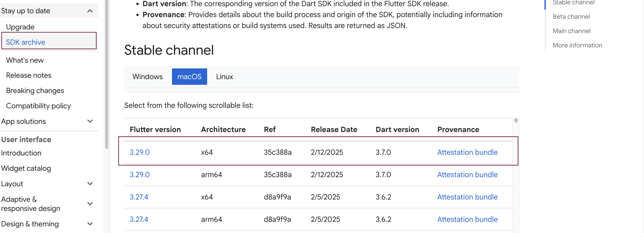Expand Design & theming section
Image resolution: width=644 pixels, height=233 pixels.
90,224
